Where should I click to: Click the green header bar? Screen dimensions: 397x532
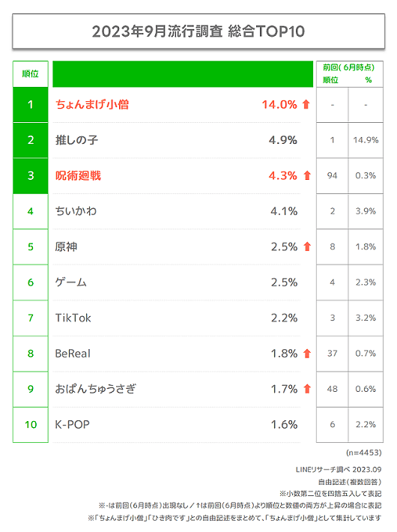tap(183, 74)
